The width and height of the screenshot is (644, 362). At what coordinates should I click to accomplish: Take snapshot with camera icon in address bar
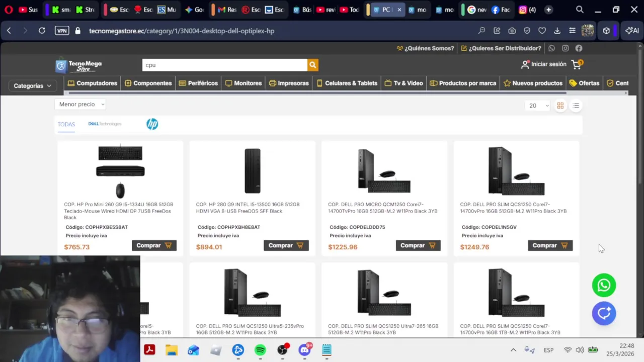click(x=512, y=31)
